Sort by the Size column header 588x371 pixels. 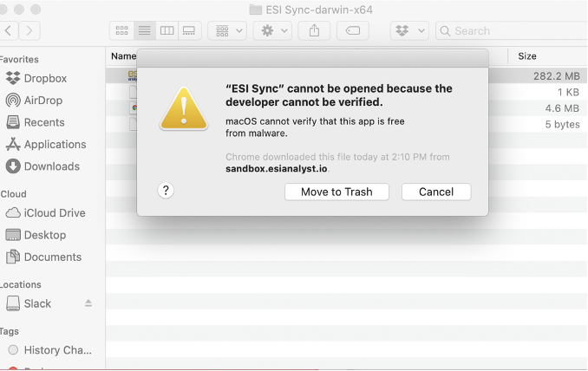point(527,56)
